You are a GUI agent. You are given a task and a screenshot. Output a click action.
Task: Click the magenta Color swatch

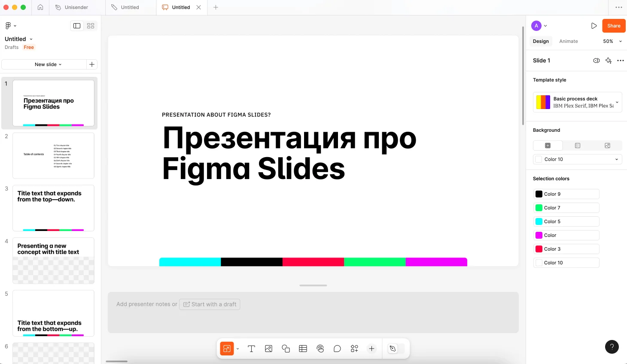(x=539, y=235)
